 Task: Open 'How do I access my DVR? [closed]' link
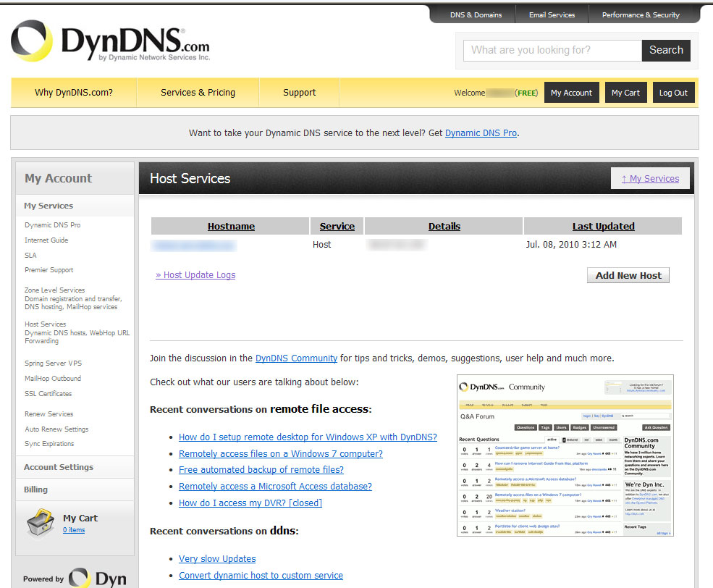[x=250, y=503]
